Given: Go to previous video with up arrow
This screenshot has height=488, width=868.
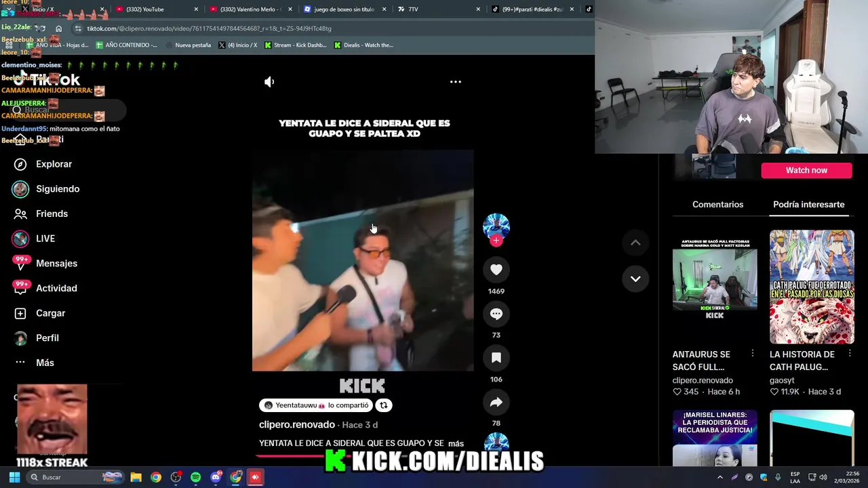Looking at the screenshot, I should coord(635,243).
